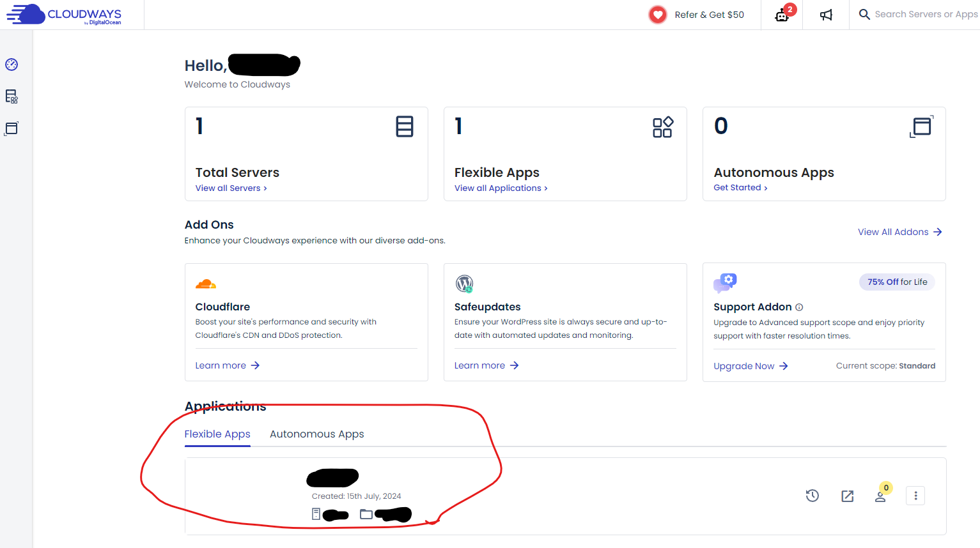Click Upgrade Now on Support Addon
This screenshot has width=980, height=548.
click(751, 366)
